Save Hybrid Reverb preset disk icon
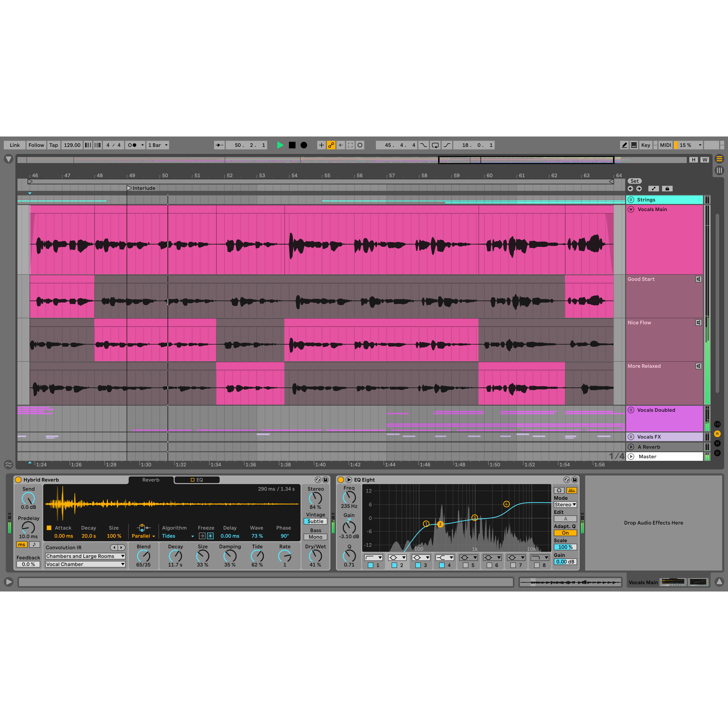Viewport: 728px width, 728px height. [x=326, y=480]
